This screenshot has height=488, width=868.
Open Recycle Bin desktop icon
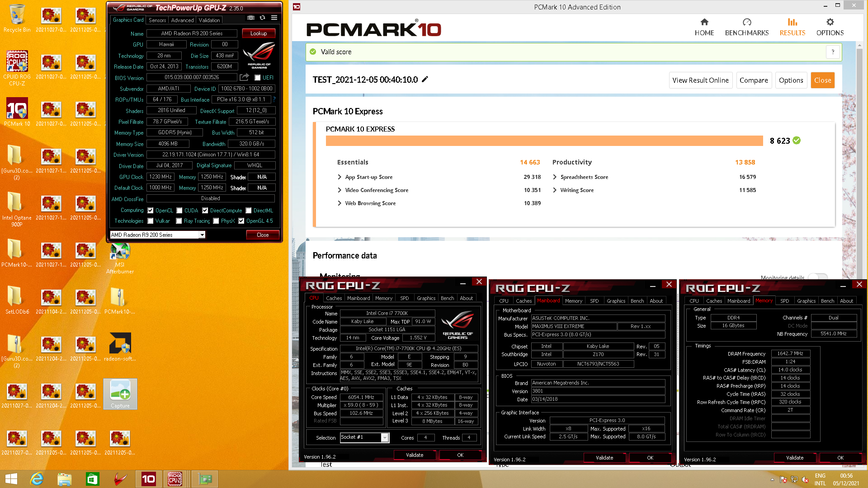pos(17,18)
